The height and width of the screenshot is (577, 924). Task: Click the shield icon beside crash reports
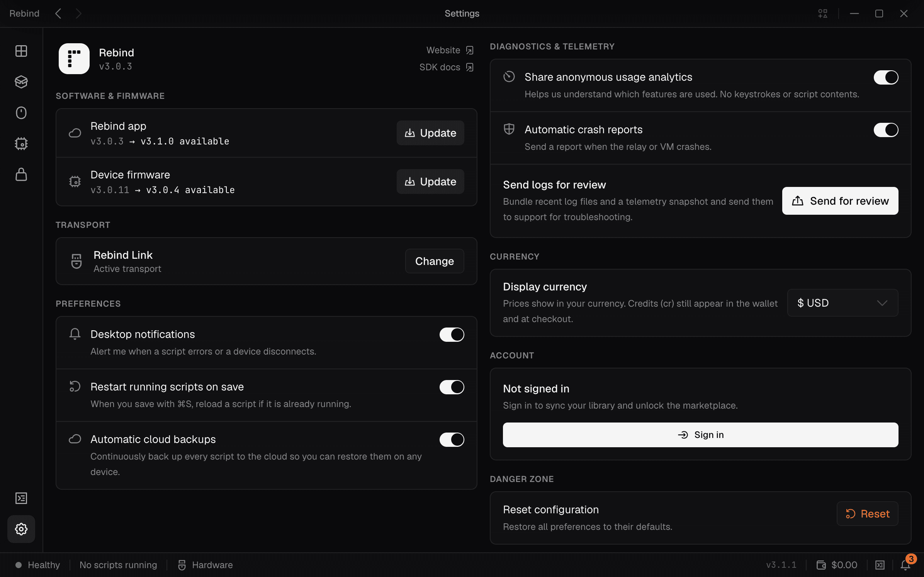coord(509,129)
